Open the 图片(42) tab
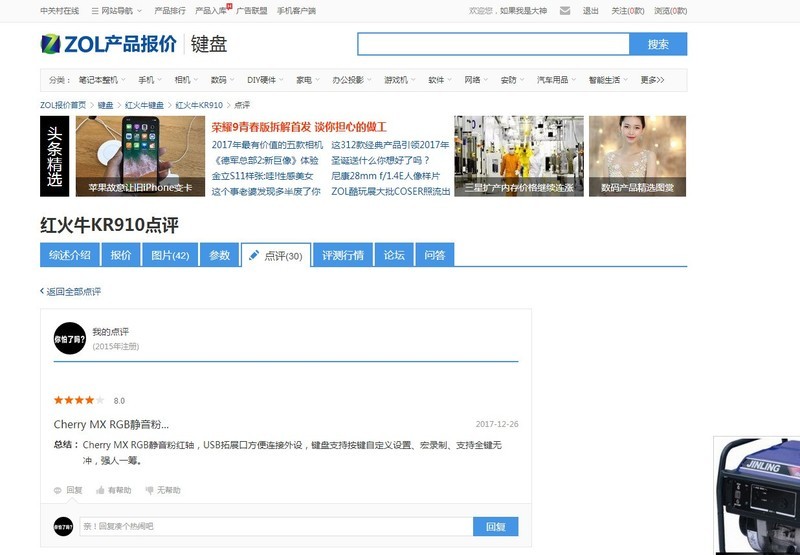 [x=170, y=255]
